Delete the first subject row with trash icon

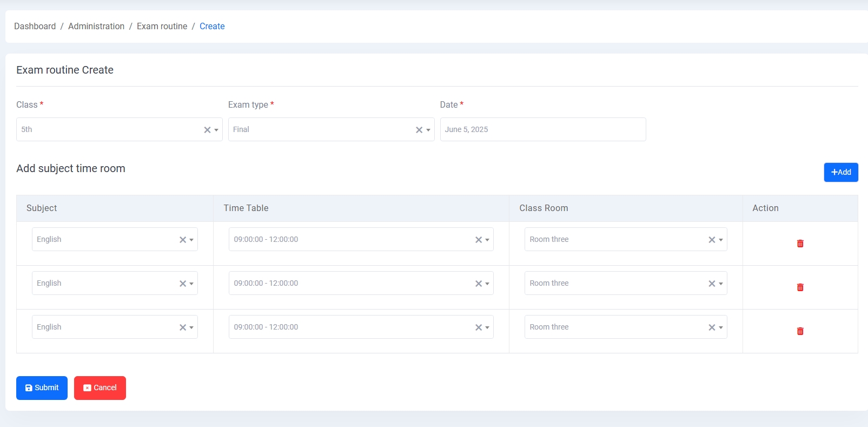(800, 244)
